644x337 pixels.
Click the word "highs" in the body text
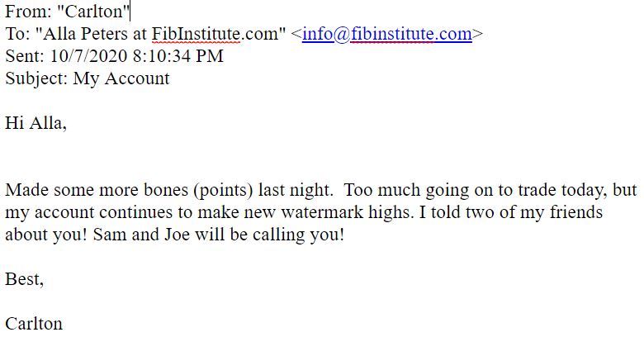391,212
